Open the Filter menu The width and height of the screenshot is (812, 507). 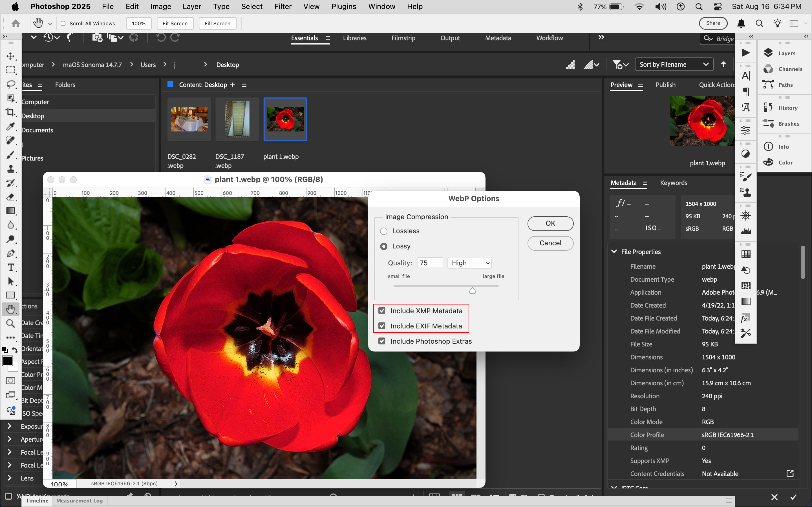click(283, 6)
